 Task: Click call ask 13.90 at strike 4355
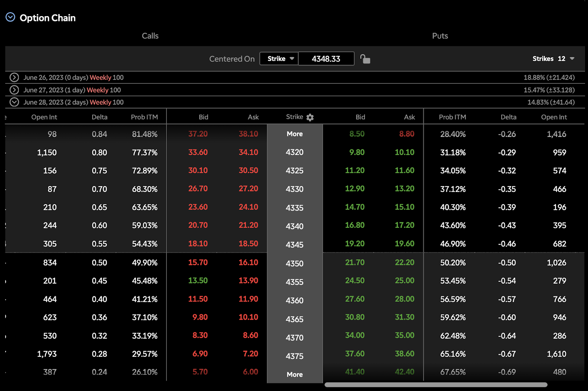point(248,281)
